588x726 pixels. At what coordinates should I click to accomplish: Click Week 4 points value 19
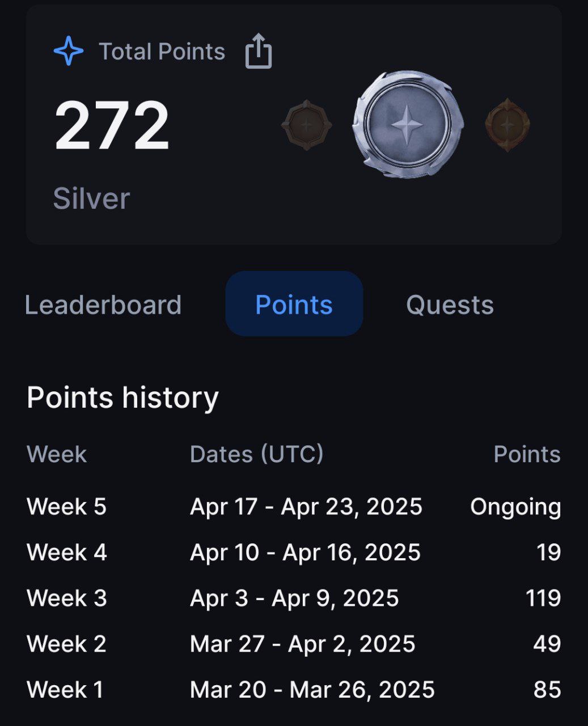coord(548,552)
